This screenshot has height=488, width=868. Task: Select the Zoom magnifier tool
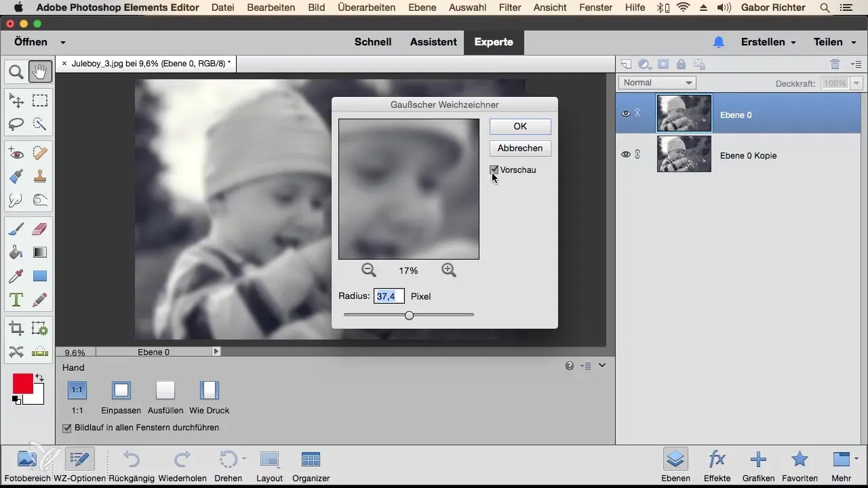click(x=16, y=71)
